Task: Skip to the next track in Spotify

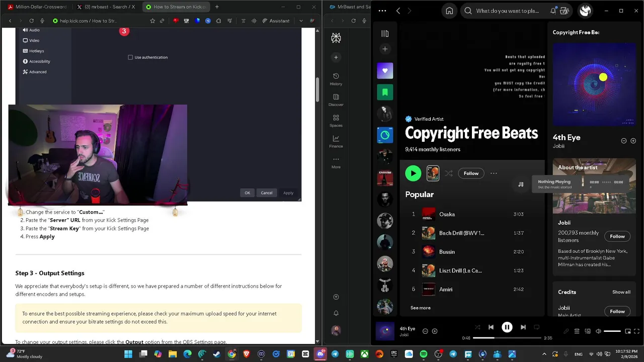Action: click(523, 327)
